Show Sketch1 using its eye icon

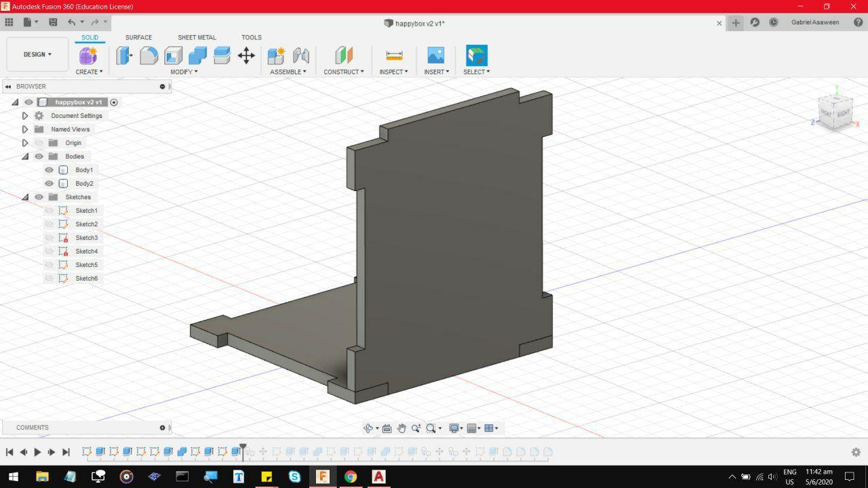49,211
